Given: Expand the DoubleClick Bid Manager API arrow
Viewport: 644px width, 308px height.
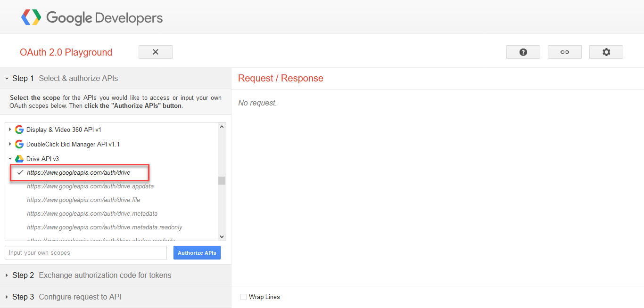Looking at the screenshot, I should (x=10, y=144).
